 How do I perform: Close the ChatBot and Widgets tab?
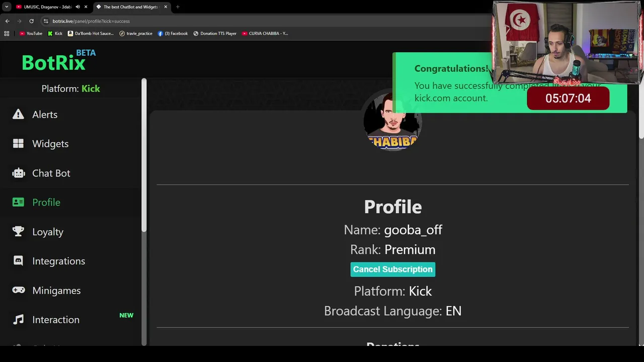(166, 7)
